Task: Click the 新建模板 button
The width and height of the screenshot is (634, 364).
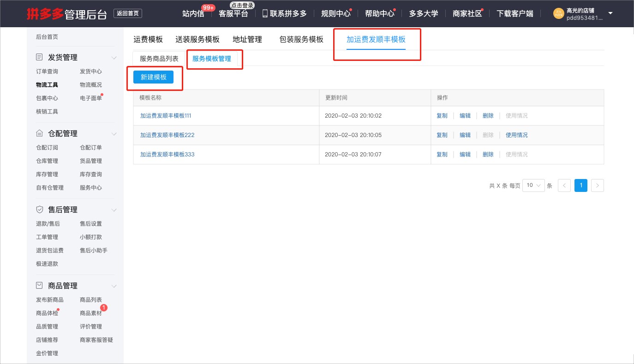Action: 153,77
